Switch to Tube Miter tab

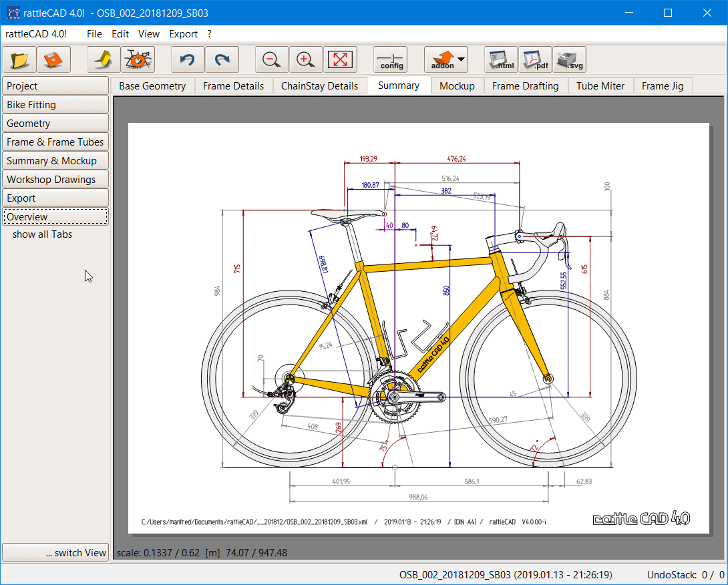click(x=600, y=86)
